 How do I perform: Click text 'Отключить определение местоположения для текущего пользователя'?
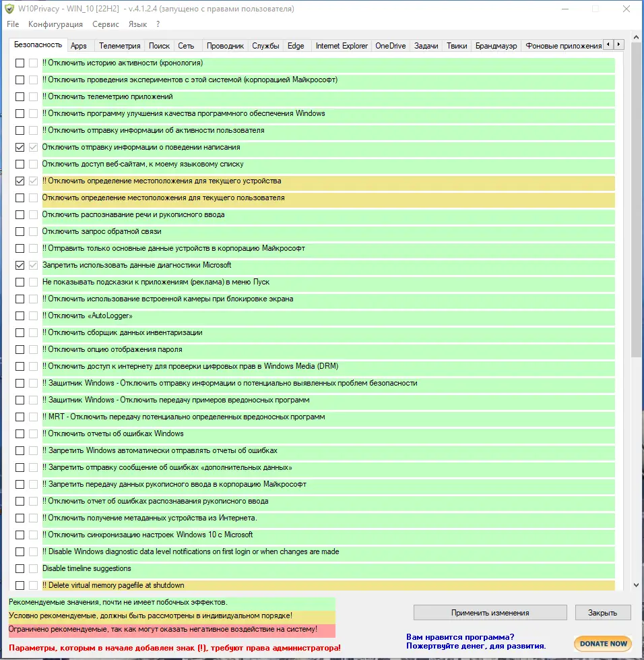163,198
